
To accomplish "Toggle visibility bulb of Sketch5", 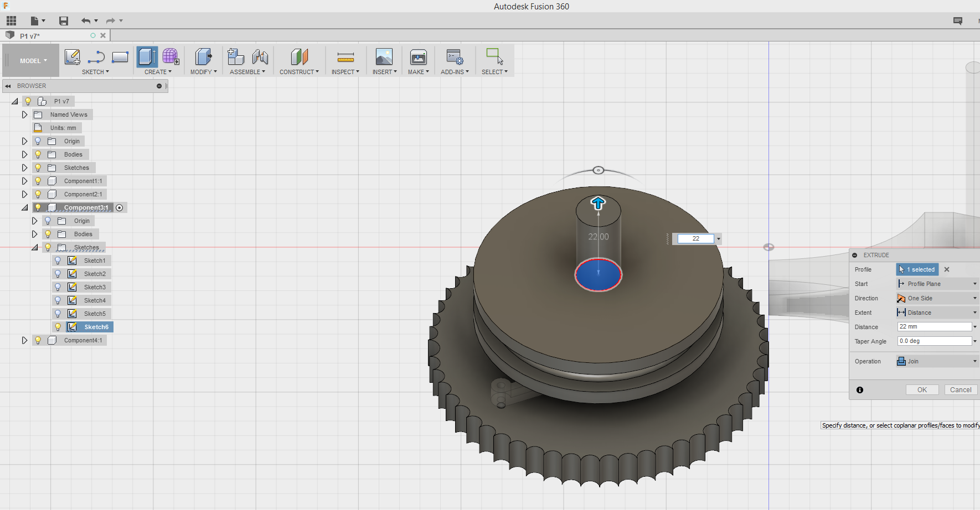I will coord(58,314).
